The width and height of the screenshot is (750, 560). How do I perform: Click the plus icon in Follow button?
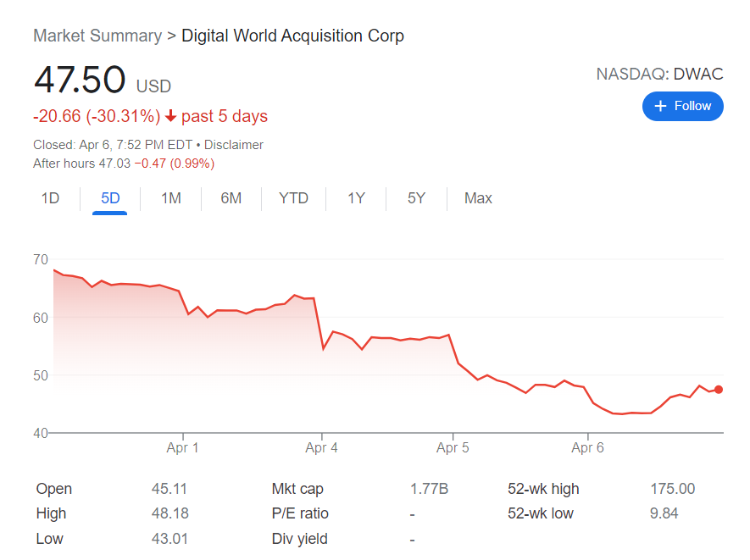pyautogui.click(x=661, y=106)
